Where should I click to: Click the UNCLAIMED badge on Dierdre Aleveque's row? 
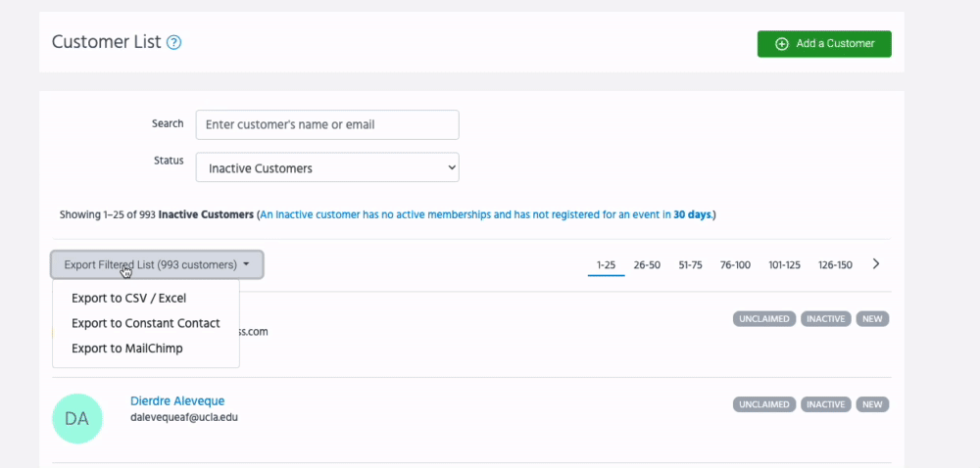click(x=763, y=404)
